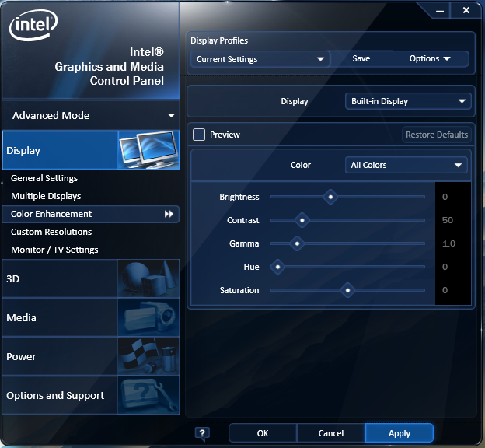The image size is (485, 448).
Task: Expand the Advanced Mode dropdown
Action: pos(91,115)
